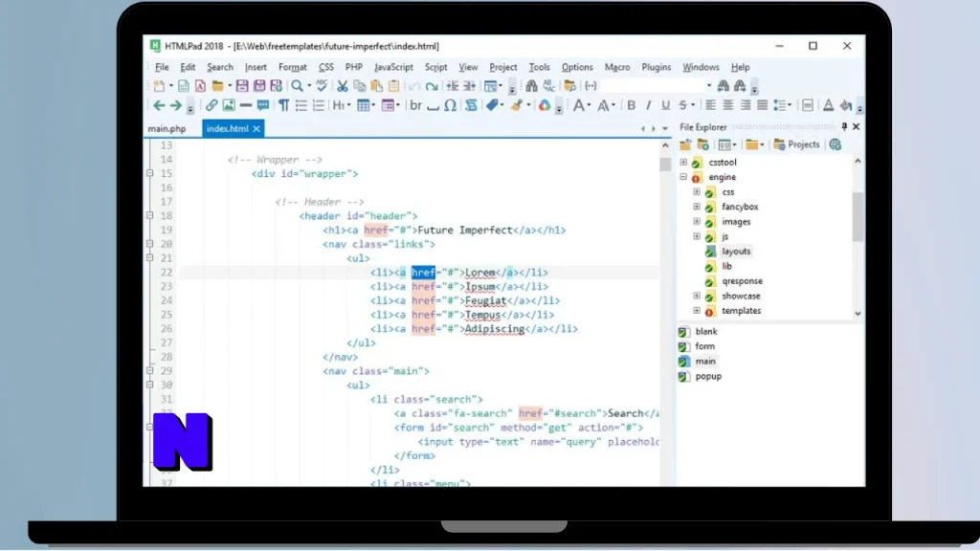Open the search field dropdown arrow
This screenshot has height=551, width=980.
(x=709, y=86)
